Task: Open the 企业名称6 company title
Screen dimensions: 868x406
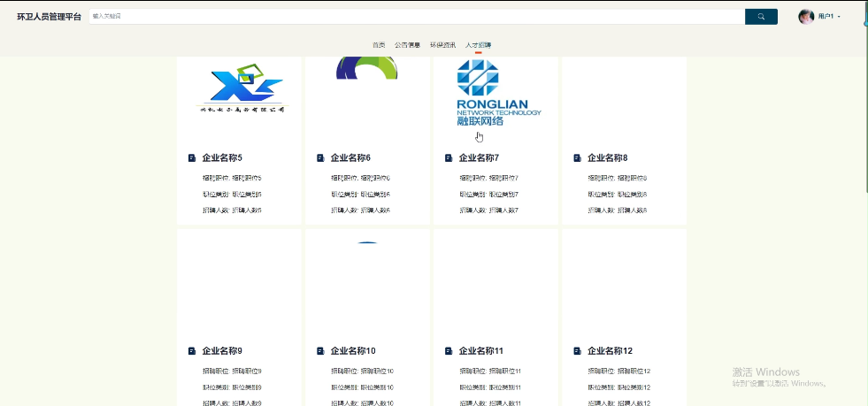Action: tap(350, 158)
